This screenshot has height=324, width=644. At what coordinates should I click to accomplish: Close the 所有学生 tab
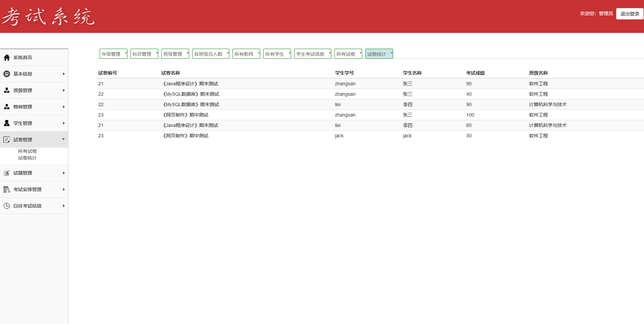pos(289,53)
